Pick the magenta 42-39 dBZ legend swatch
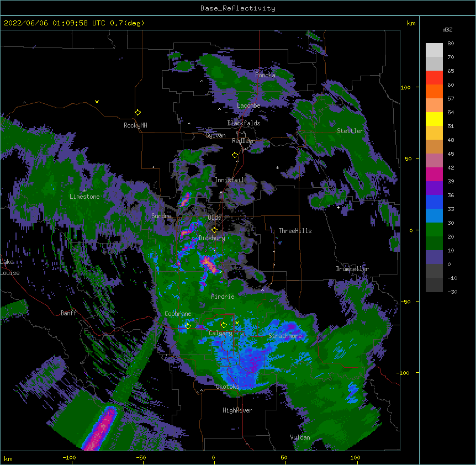The width and height of the screenshot is (476, 465). 434,175
